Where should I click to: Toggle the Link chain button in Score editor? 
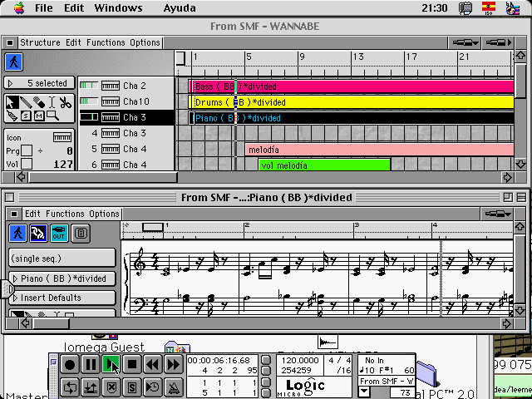point(38,234)
